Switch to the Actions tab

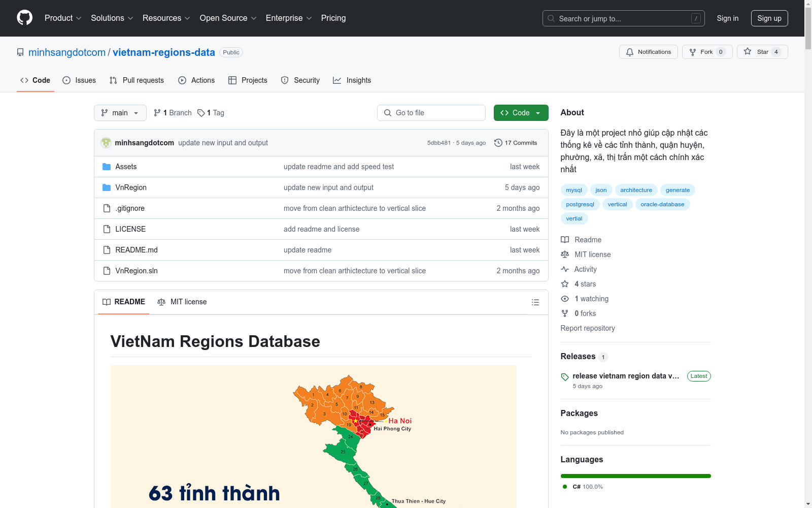point(196,80)
